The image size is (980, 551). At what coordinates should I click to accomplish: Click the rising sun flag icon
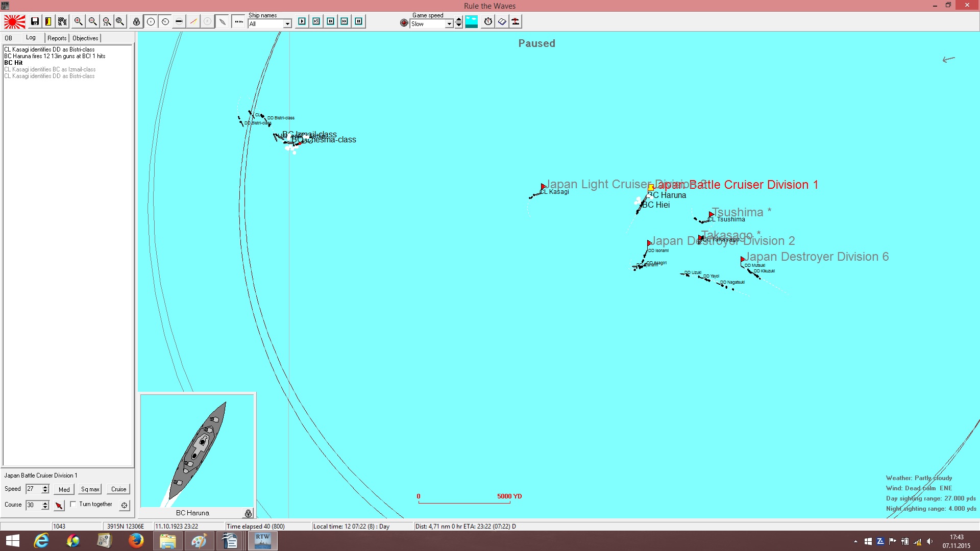[15, 22]
